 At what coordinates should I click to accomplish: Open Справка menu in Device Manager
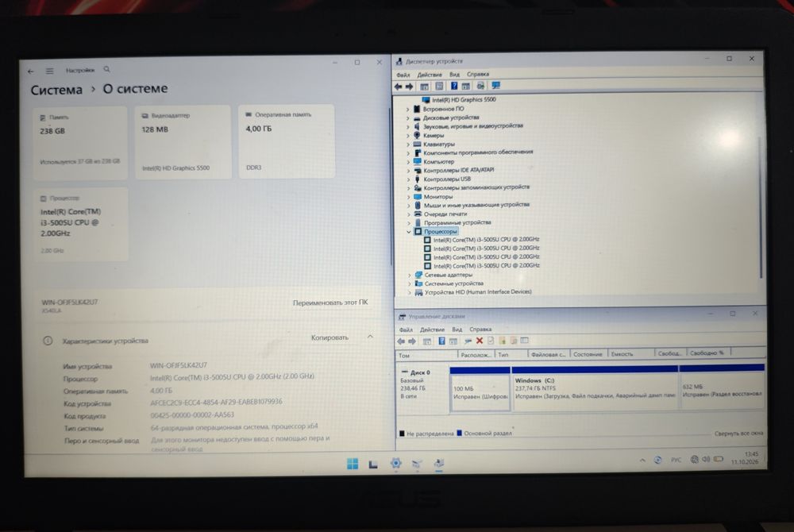click(478, 74)
